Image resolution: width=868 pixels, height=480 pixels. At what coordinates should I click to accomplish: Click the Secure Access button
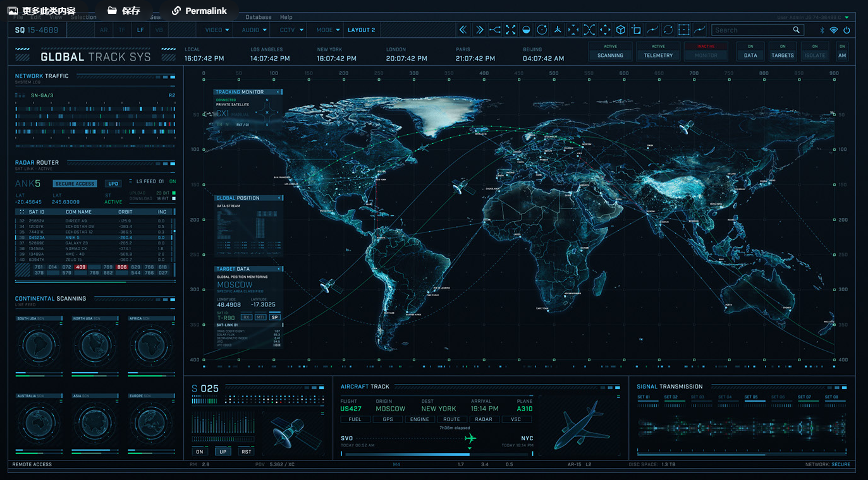point(75,184)
